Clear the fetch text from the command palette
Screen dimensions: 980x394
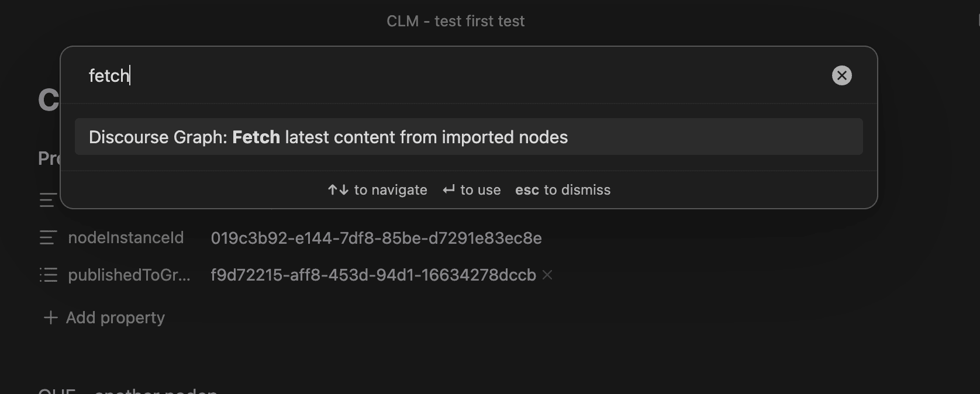(842, 75)
